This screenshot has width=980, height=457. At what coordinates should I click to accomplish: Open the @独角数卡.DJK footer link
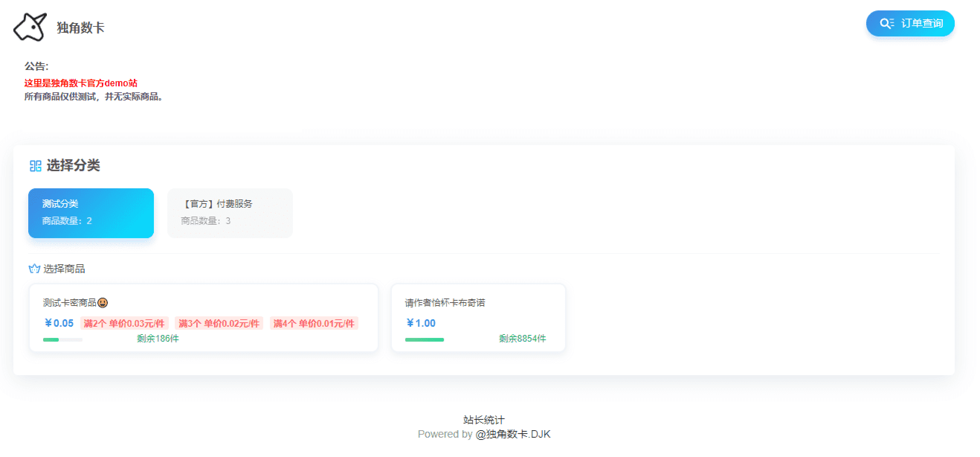point(513,434)
